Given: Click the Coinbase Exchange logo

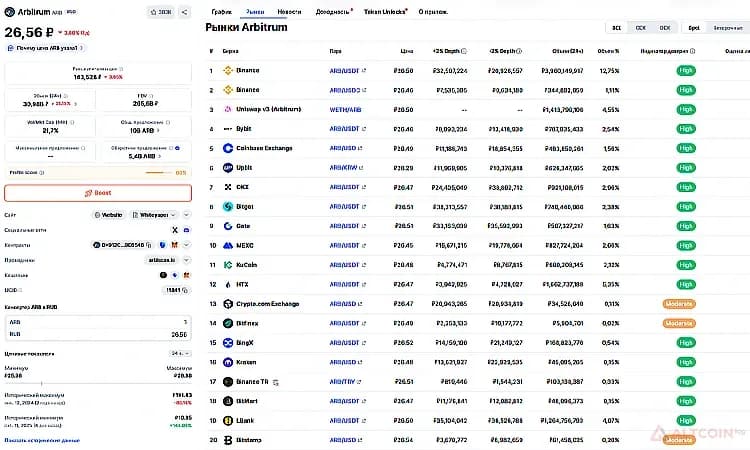Looking at the screenshot, I should 228,148.
